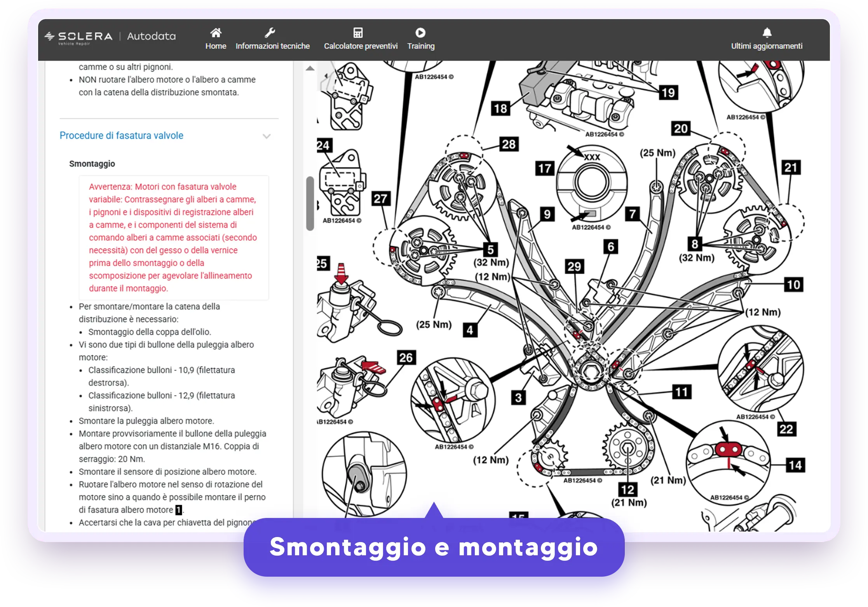Click the scroll-up arrow above the scrollbar
868x607 pixels.
(310, 68)
